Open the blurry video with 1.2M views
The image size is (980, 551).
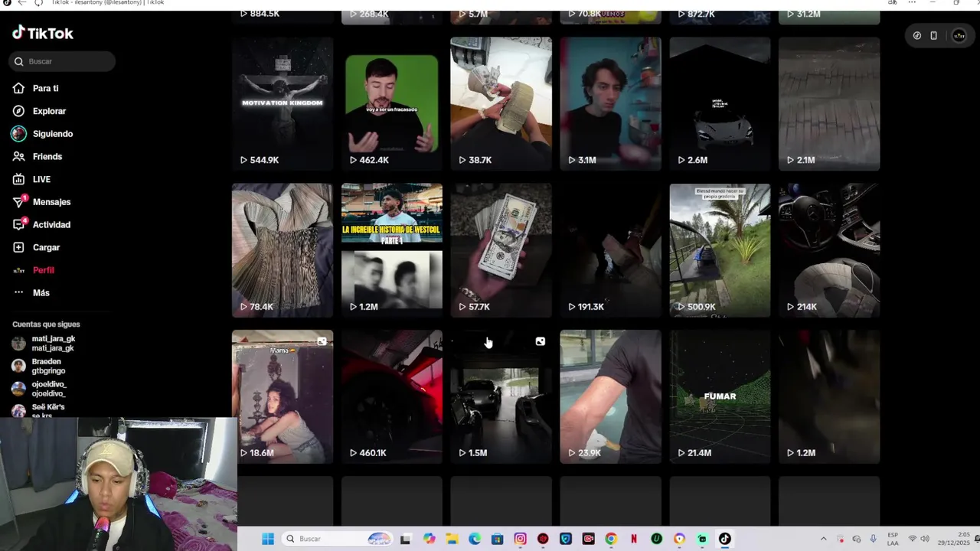point(829,396)
